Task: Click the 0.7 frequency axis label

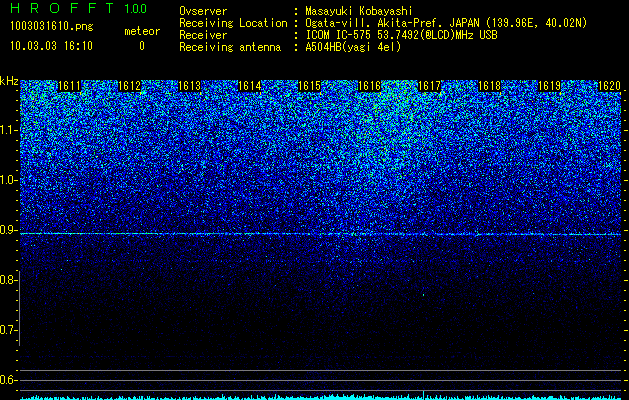Action: tap(8, 330)
